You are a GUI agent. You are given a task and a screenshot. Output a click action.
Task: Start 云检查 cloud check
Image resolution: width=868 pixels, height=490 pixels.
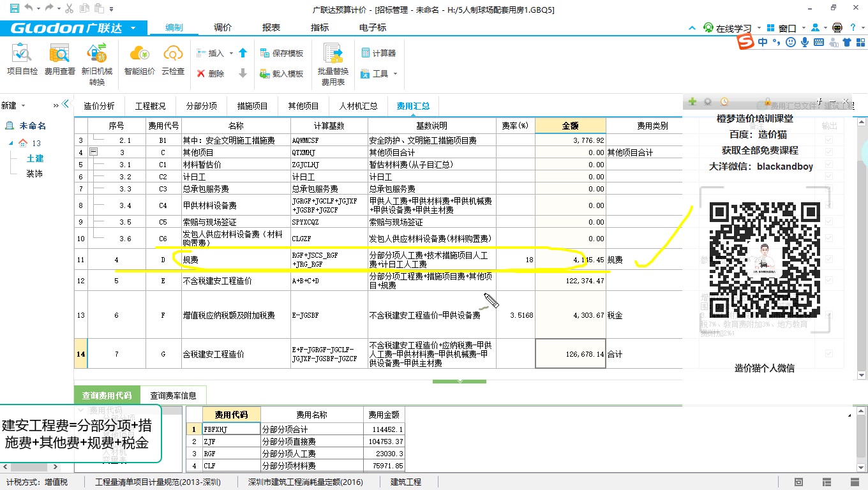(x=173, y=61)
